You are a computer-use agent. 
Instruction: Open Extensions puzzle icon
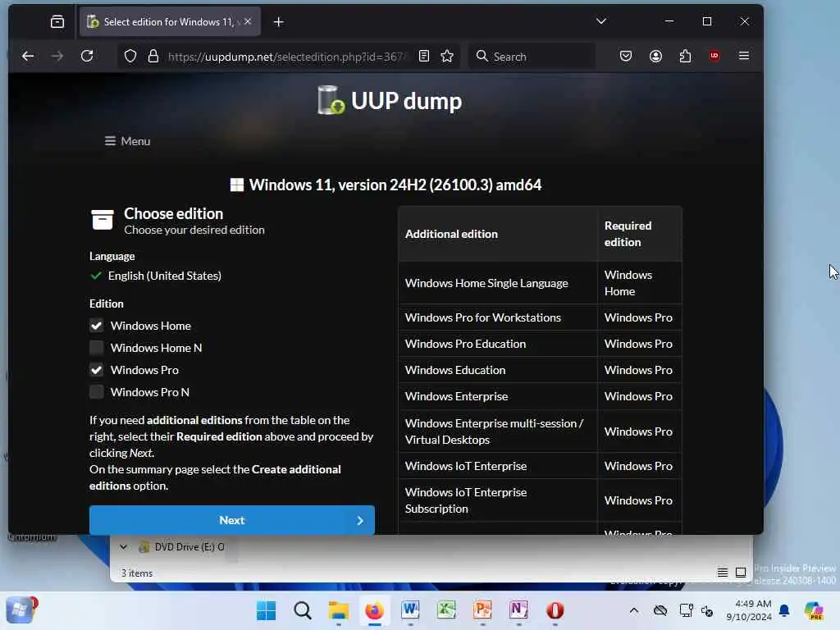pyautogui.click(x=685, y=56)
